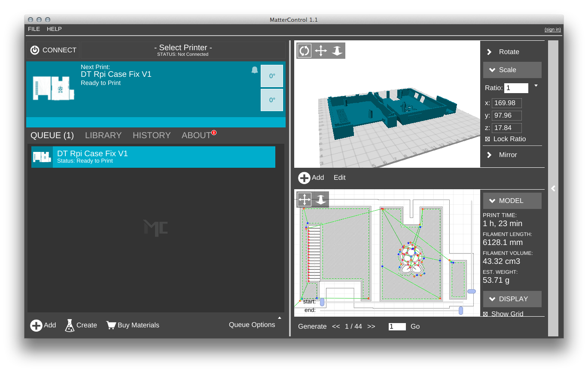588x372 pixels.
Task: Collapse the MODEL section
Action: click(512, 201)
